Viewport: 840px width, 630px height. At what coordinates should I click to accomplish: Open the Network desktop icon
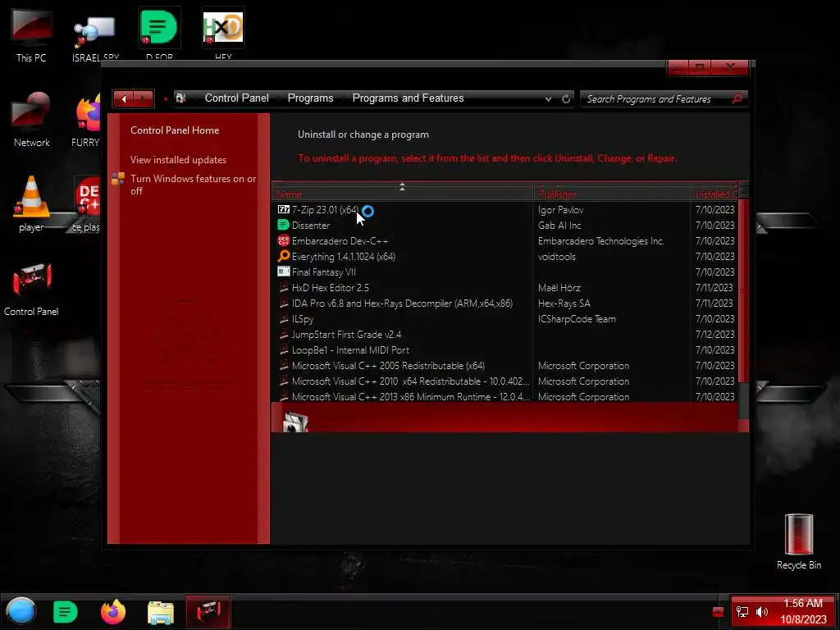click(x=32, y=120)
